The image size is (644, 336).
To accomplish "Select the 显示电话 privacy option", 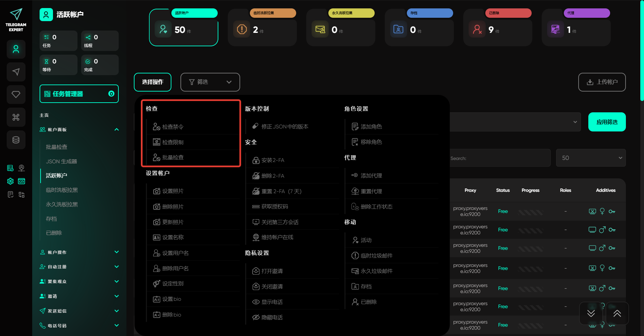I will (272, 302).
